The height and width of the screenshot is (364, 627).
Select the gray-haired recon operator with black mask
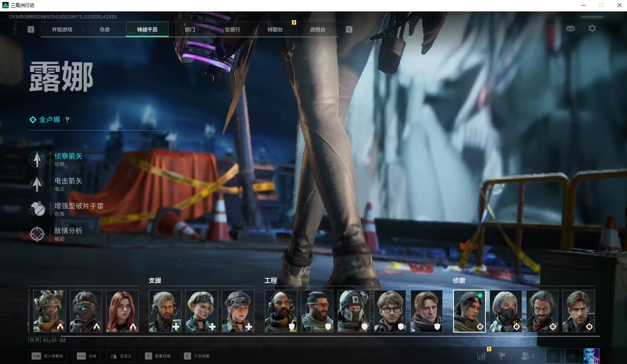(x=505, y=311)
